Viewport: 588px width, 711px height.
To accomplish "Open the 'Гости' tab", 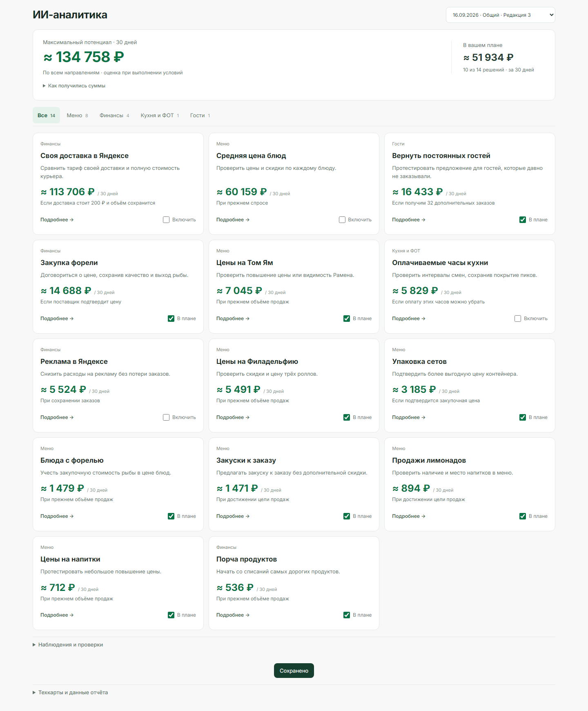I will click(x=200, y=116).
